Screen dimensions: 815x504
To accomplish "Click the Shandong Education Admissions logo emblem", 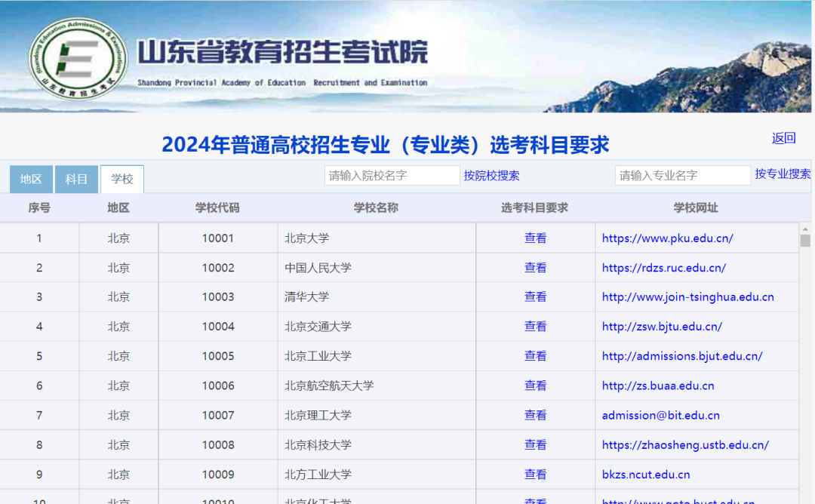I will click(x=78, y=60).
